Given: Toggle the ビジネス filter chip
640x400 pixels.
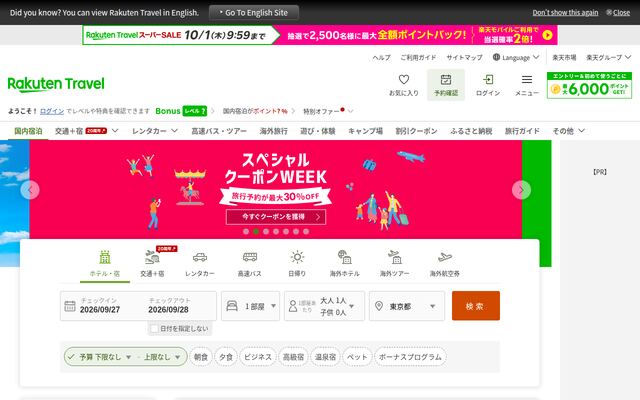Looking at the screenshot, I should (258, 357).
